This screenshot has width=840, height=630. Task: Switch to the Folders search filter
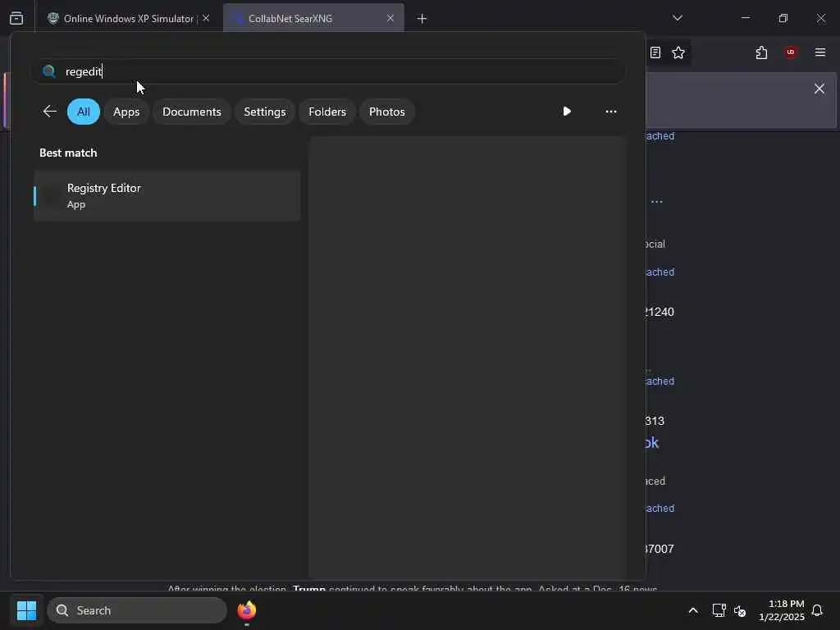(x=327, y=112)
